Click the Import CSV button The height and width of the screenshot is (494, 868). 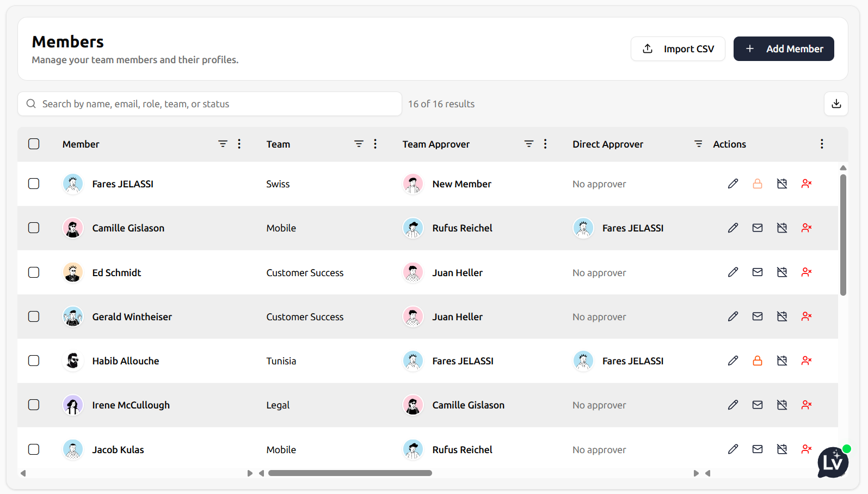(x=678, y=49)
